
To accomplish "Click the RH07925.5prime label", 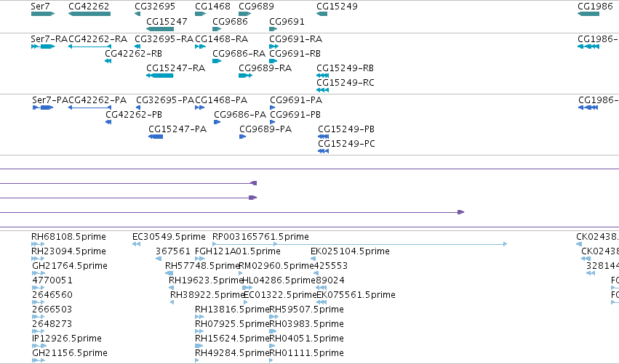I will (x=232, y=324).
